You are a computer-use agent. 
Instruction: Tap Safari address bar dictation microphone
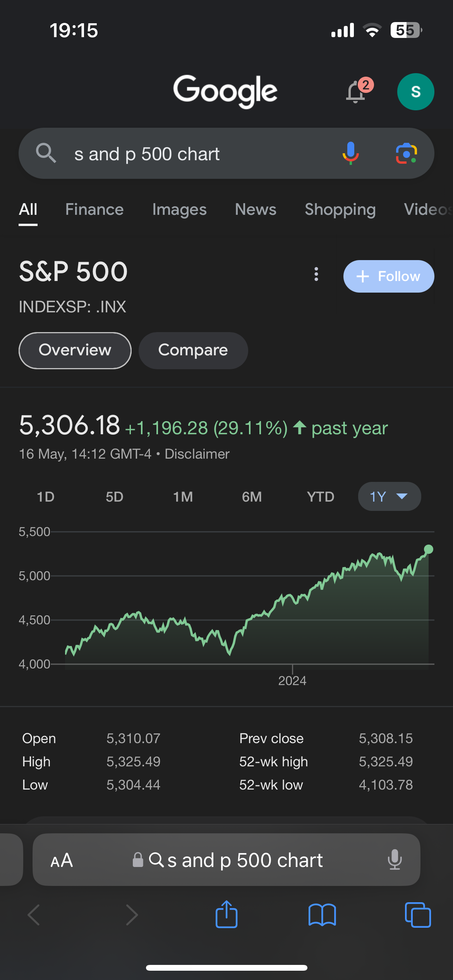(x=395, y=860)
